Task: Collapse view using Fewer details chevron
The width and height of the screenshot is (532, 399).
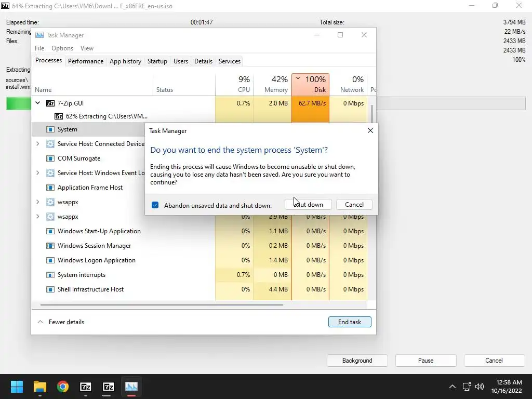Action: click(x=40, y=322)
